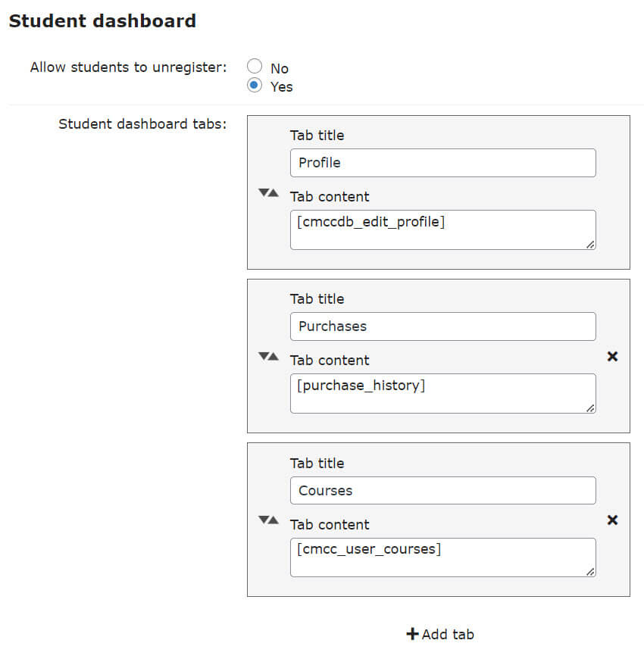Viewport: 644px width, 659px height.
Task: Click resize grip of Courses content textarea
Action: click(x=590, y=571)
